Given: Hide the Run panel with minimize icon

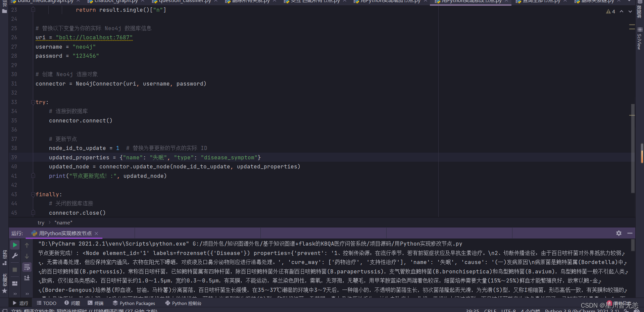Looking at the screenshot, I should (x=630, y=233).
